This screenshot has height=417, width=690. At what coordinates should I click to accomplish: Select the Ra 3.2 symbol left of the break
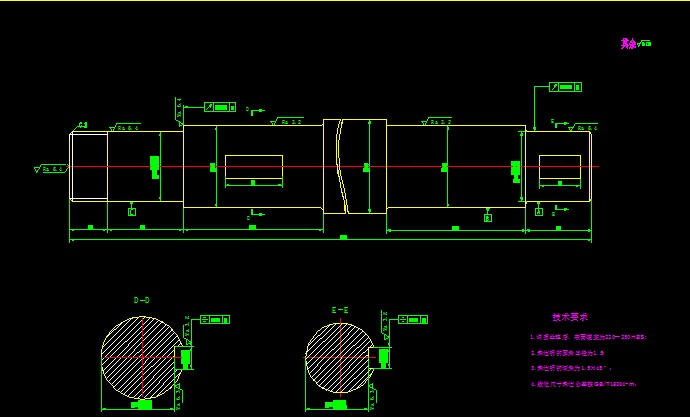point(287,121)
